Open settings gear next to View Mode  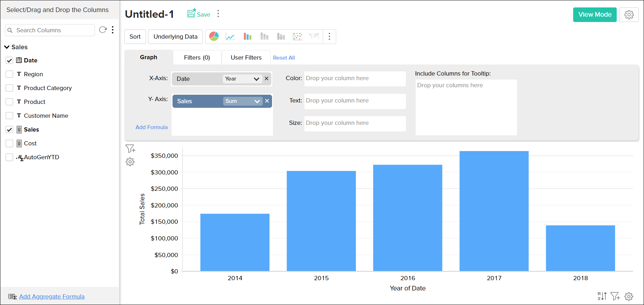click(x=629, y=15)
